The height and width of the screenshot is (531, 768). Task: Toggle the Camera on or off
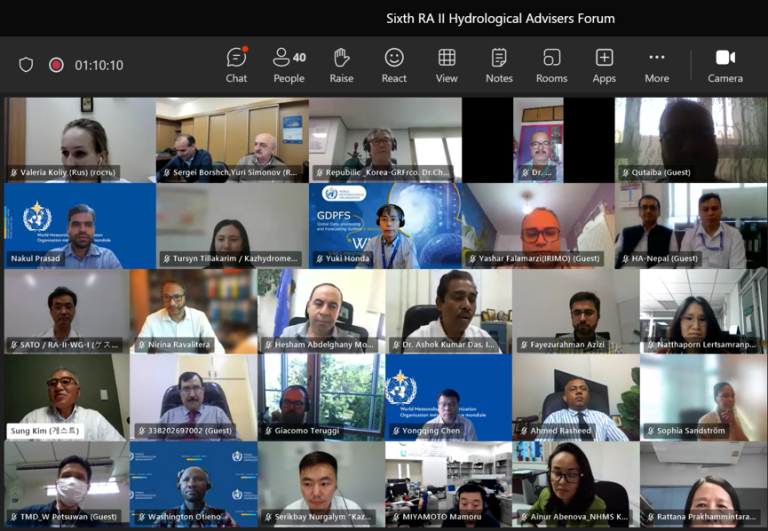[x=725, y=65]
